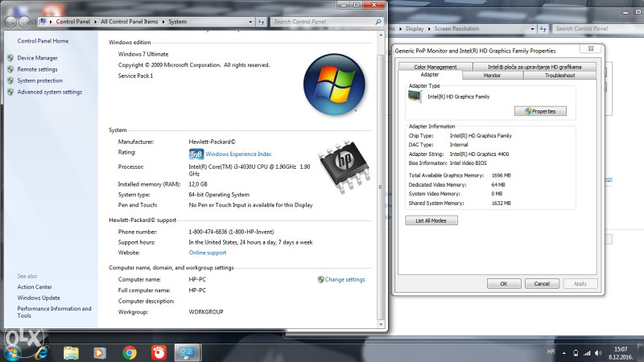Click the adapter Properties button
644x362 pixels.
click(540, 111)
